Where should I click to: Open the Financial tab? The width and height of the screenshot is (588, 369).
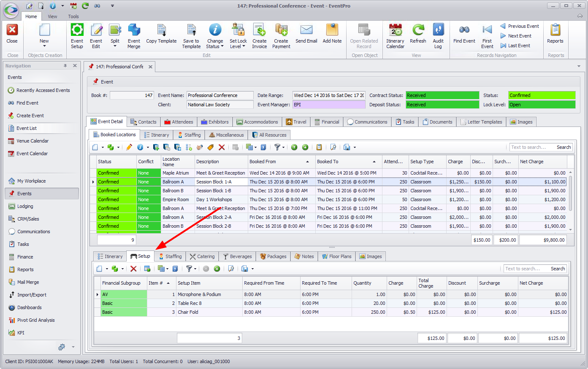[x=327, y=122]
